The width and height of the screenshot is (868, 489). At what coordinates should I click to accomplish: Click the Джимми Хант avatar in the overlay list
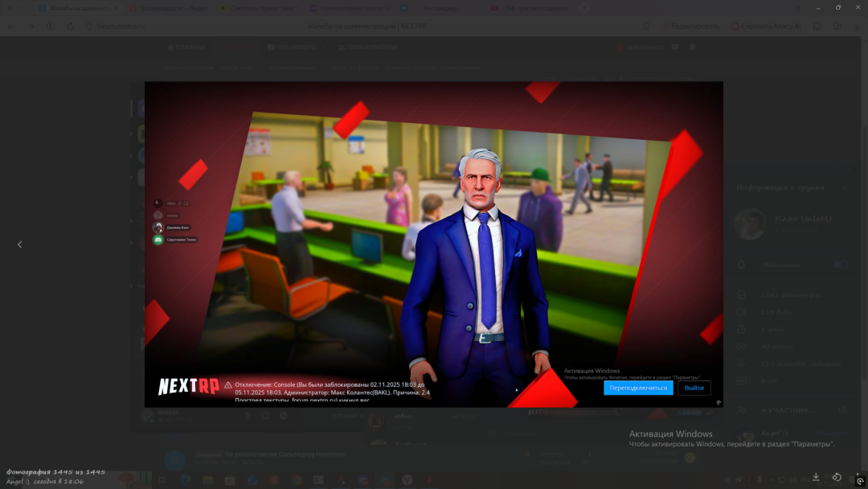pos(158,228)
